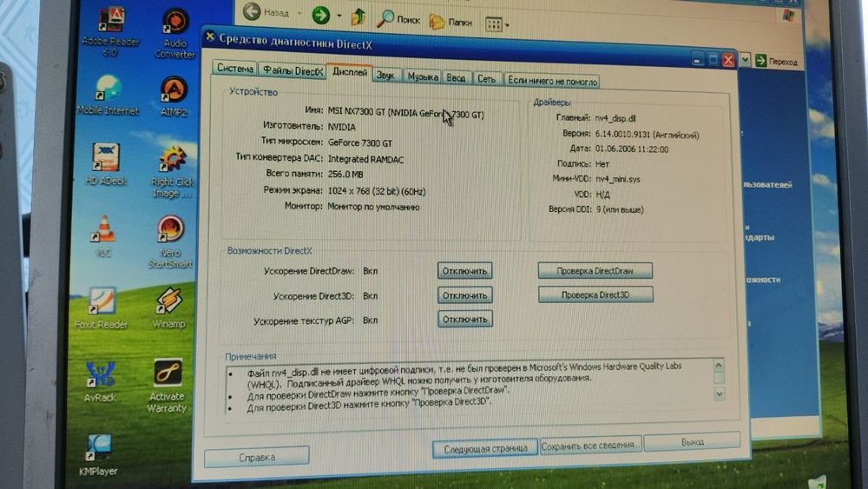
Task: Disable DirectDraw acceleration with Отключить
Action: [464, 271]
